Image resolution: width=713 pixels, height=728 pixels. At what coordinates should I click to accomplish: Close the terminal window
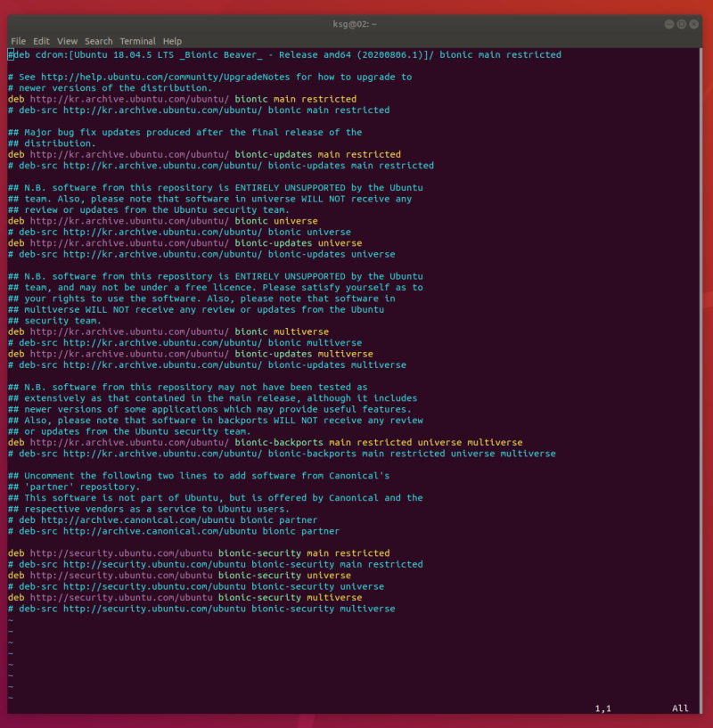coord(694,24)
